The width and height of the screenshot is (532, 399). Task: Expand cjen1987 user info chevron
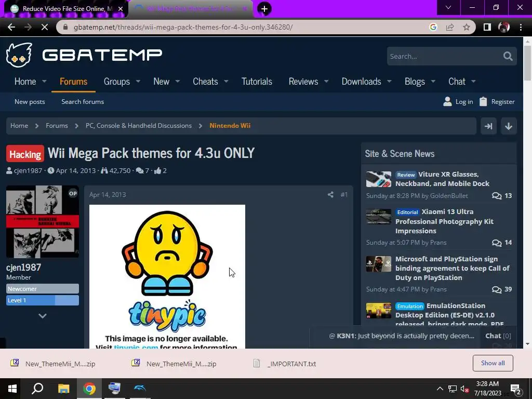[x=43, y=316]
